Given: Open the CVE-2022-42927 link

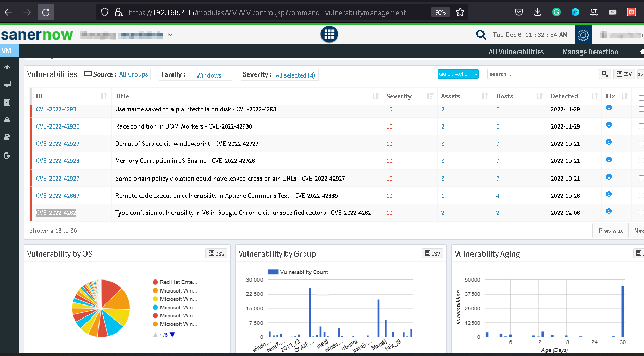Looking at the screenshot, I should [57, 179].
